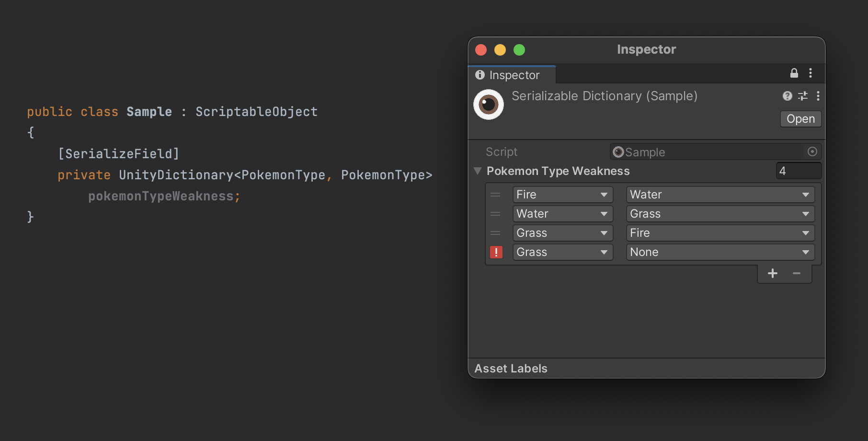Open the Fire key dropdown
Screen dimensions: 868x441
(x=562, y=195)
